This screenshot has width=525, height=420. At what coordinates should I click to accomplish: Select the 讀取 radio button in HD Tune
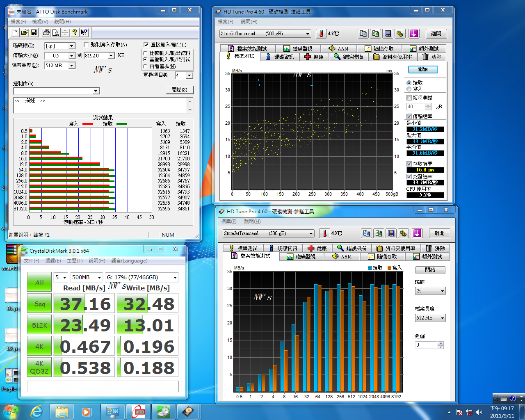point(409,83)
